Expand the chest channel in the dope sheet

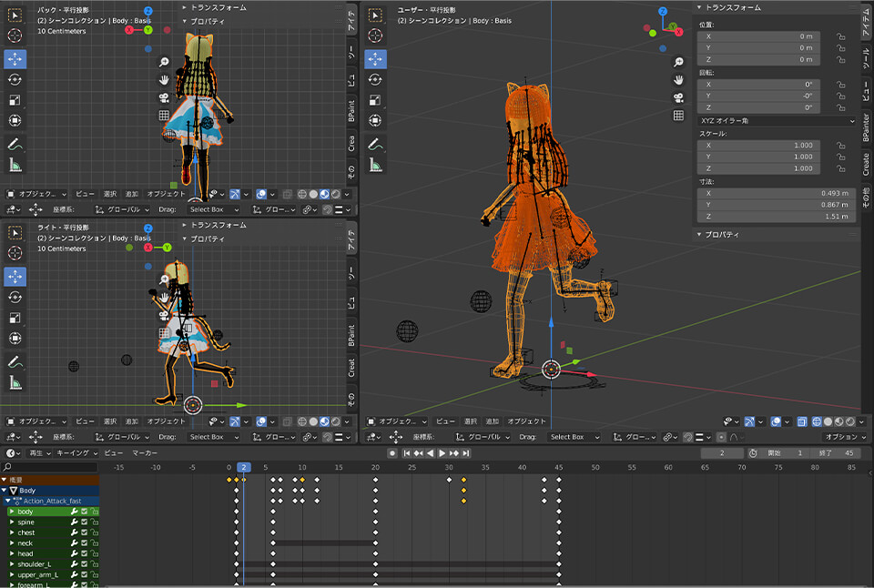point(12,532)
